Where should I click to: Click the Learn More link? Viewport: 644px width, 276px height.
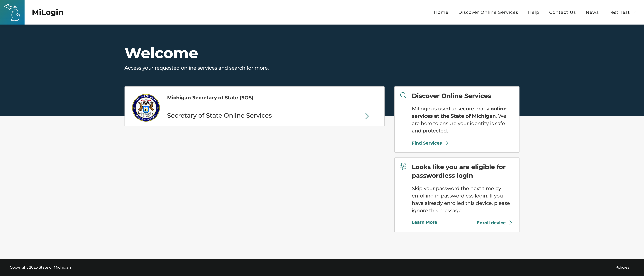[424, 222]
